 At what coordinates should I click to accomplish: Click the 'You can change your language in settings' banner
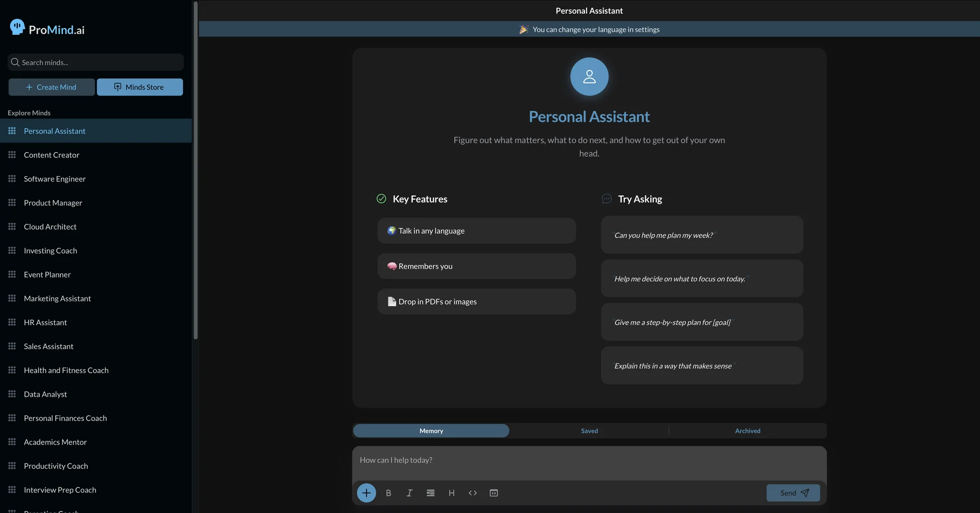pyautogui.click(x=589, y=29)
